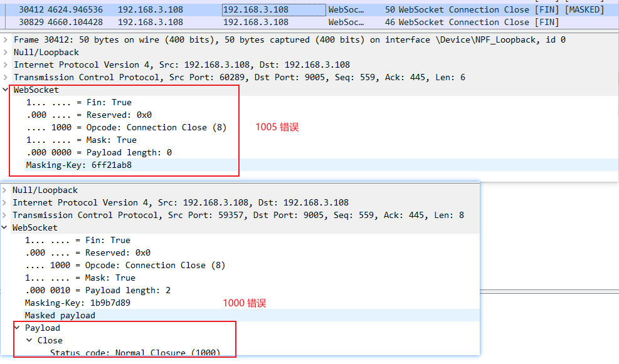This screenshot has height=364, width=619.
Task: Collapse the Payload subtree
Action: point(17,327)
